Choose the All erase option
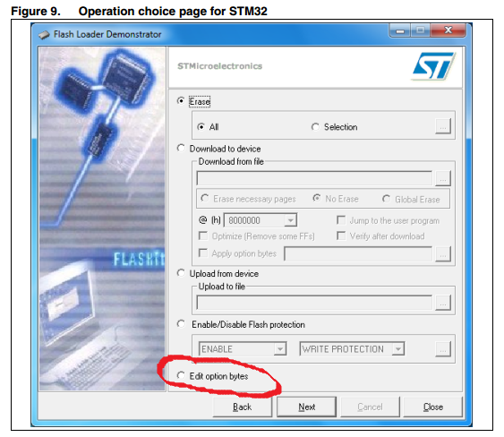This screenshot has height=437, width=504. tap(201, 126)
